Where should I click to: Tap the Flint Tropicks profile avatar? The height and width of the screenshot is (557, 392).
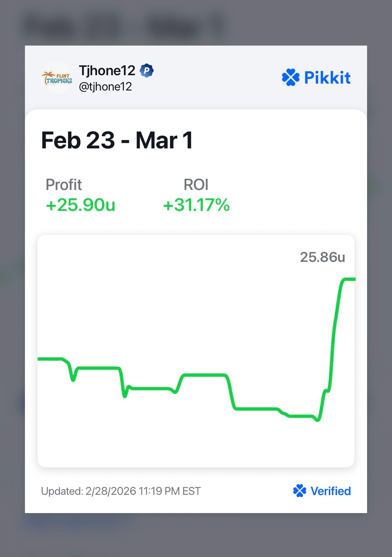click(x=57, y=78)
